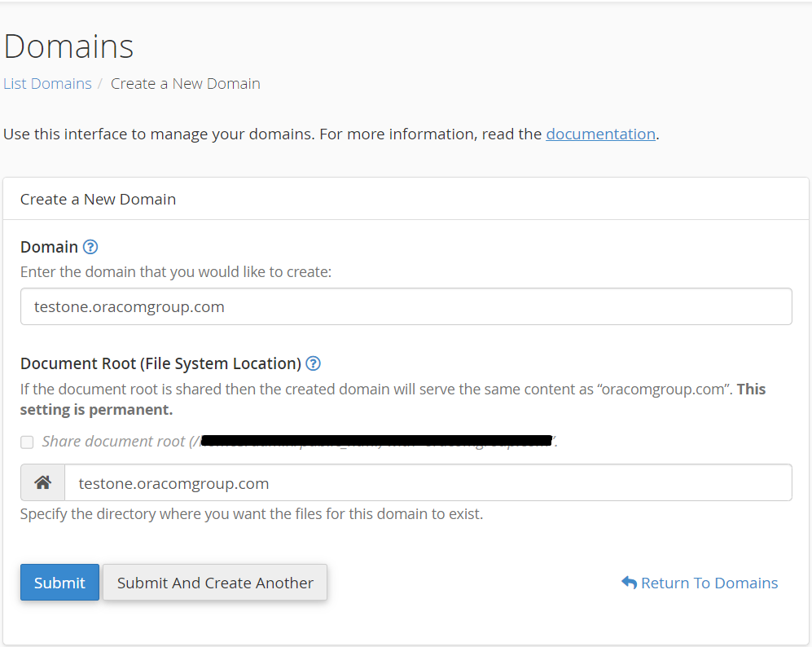Viewport: 812px width, 647px height.
Task: Click the Share document root label text
Action: point(114,442)
